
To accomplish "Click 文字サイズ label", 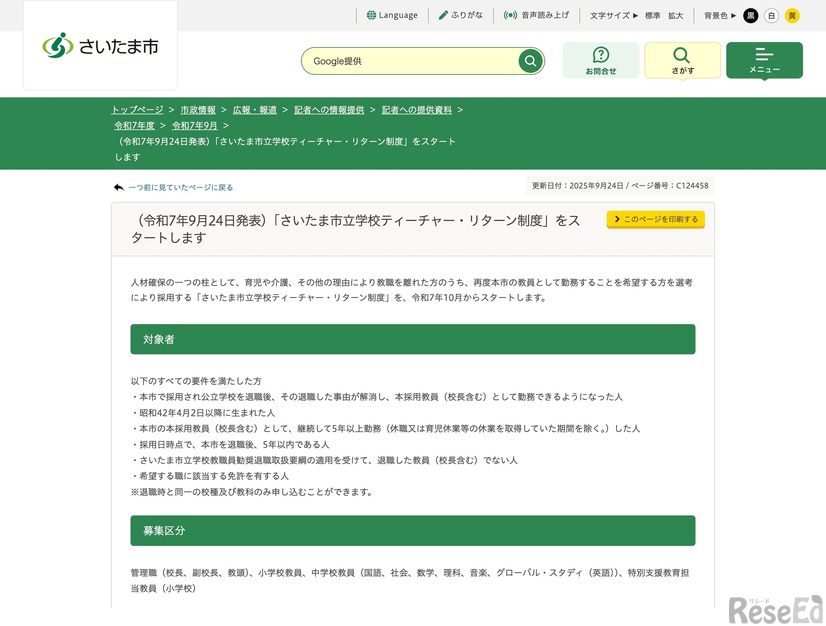I will (x=609, y=16).
